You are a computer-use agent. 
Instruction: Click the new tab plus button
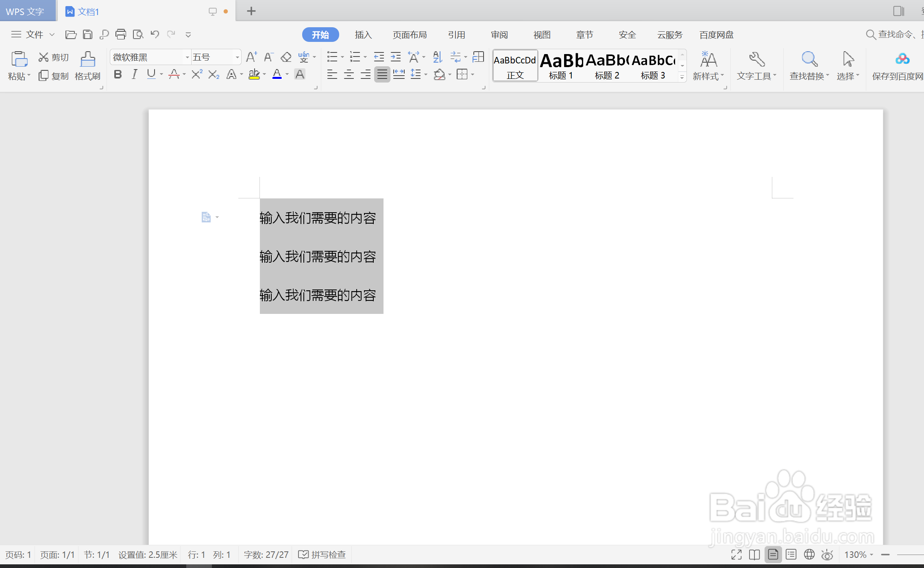click(x=251, y=11)
